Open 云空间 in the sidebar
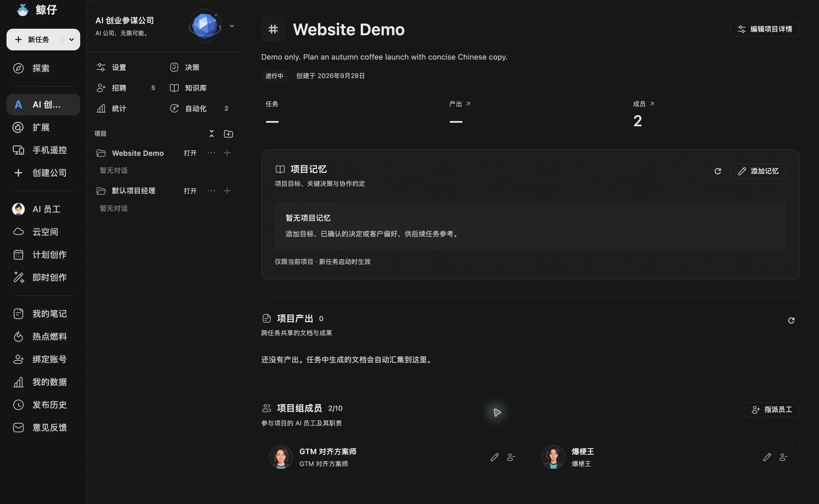This screenshot has height=504, width=819. [43, 232]
